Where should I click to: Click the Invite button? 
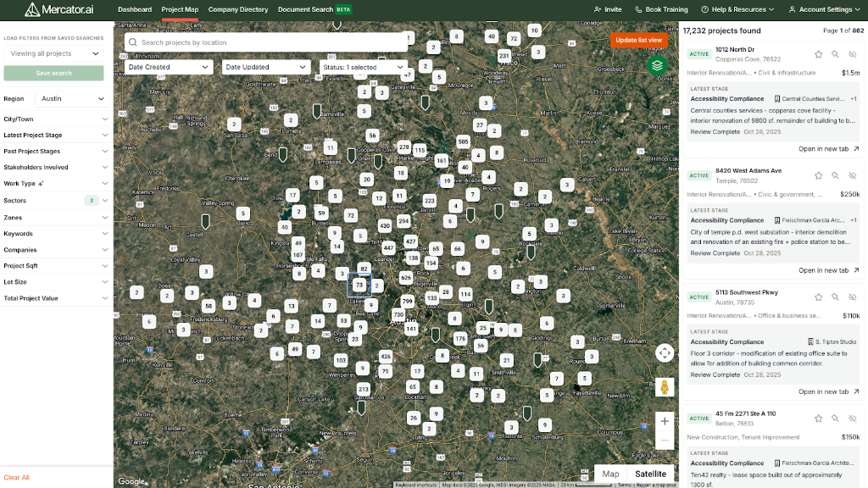(x=607, y=9)
